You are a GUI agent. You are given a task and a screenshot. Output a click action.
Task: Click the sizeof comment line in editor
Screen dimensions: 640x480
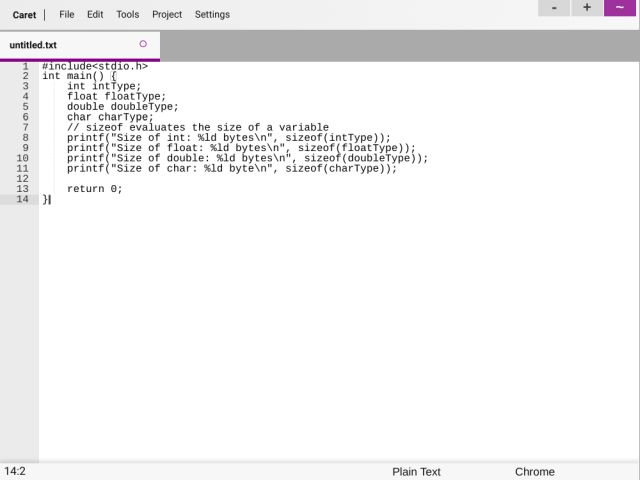197,128
